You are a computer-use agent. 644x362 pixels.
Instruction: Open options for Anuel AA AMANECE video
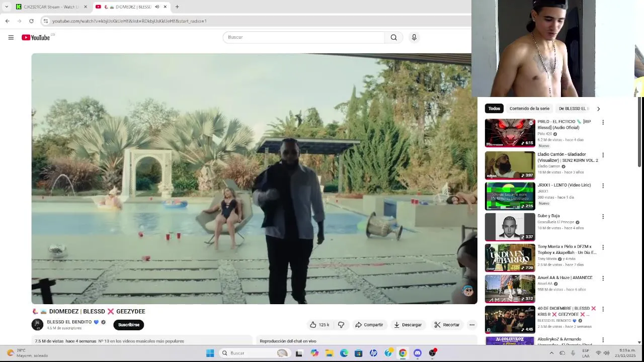pyautogui.click(x=603, y=278)
